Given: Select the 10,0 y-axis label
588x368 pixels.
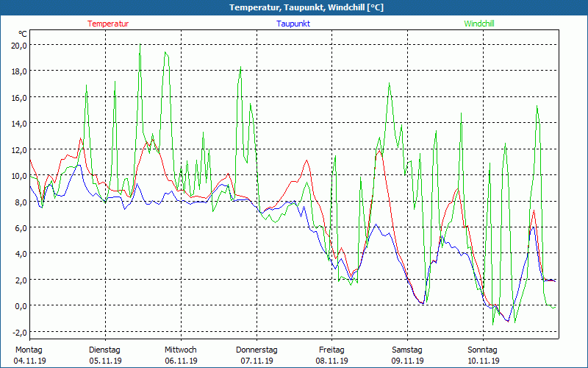Looking at the screenshot, I should (19, 175).
